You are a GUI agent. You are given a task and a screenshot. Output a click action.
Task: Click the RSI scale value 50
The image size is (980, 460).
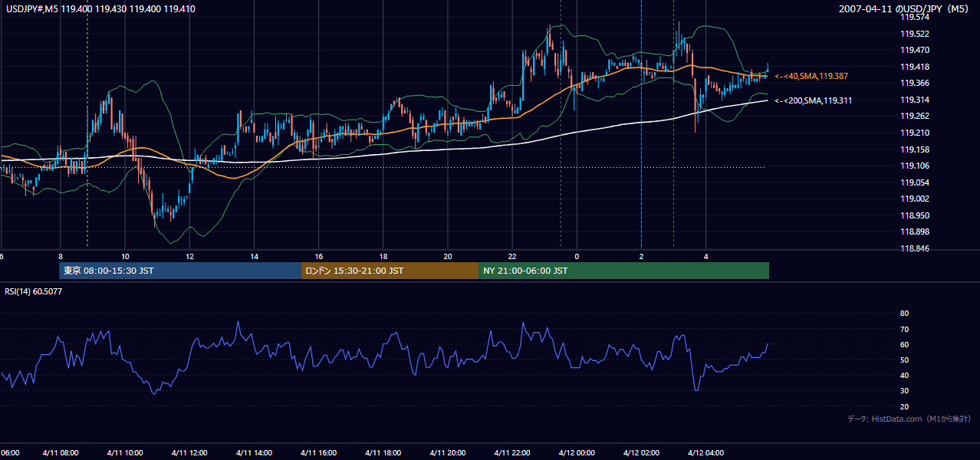tap(904, 360)
